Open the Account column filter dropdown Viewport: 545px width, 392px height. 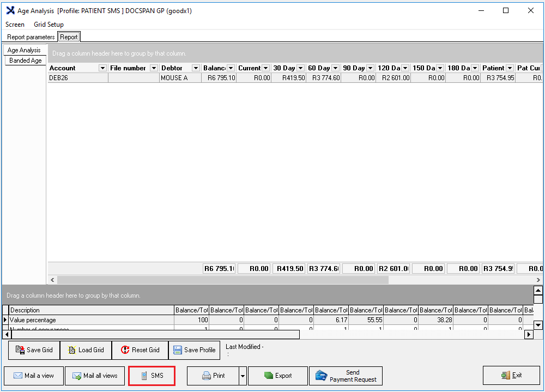coord(102,68)
